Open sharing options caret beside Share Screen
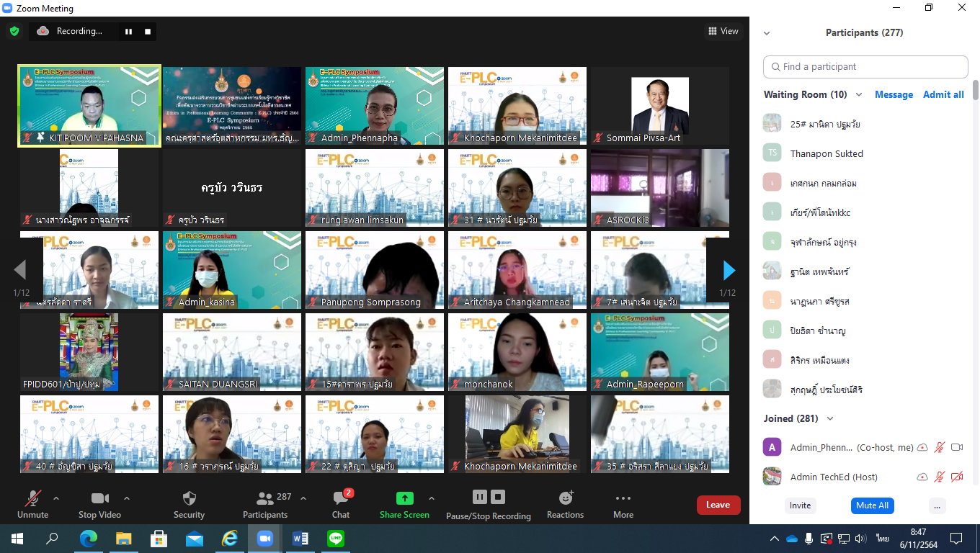This screenshot has height=553, width=980. click(x=432, y=498)
